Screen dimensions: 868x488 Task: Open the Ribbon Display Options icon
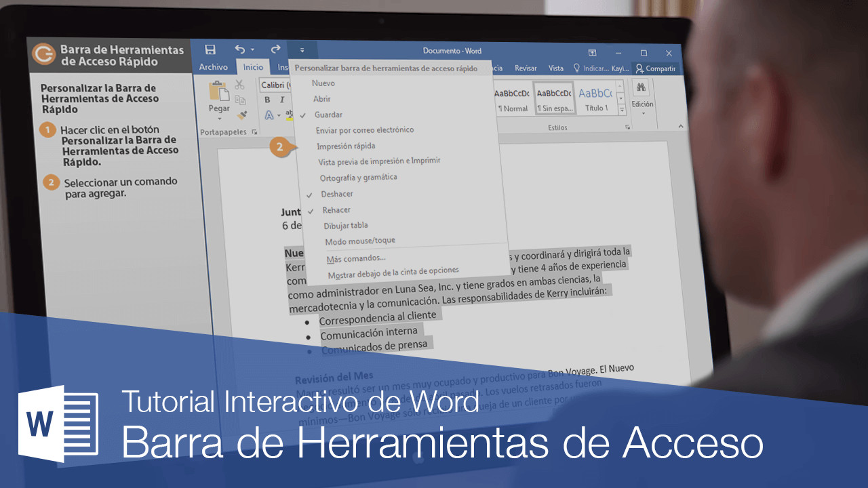(x=592, y=52)
